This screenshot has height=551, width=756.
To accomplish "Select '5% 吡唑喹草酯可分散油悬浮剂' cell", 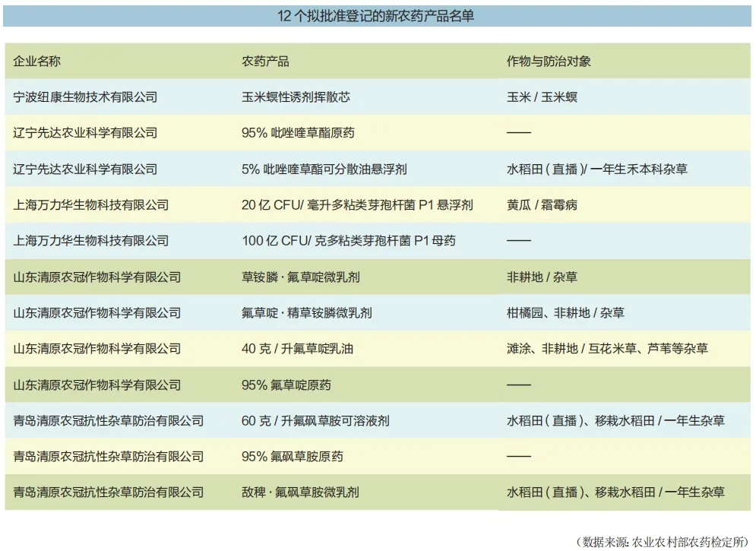I will point(324,169).
